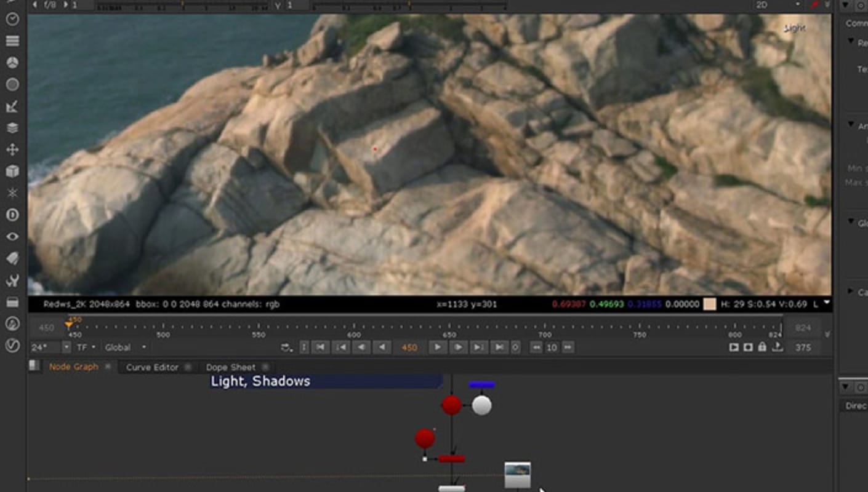
Task: Open the Particles nodes menu (starburst icon)
Action: click(12, 193)
